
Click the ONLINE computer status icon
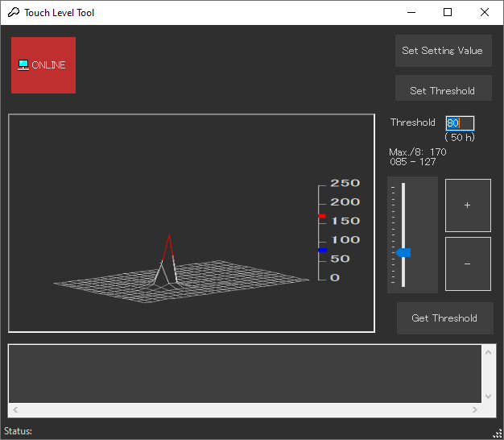(23, 64)
